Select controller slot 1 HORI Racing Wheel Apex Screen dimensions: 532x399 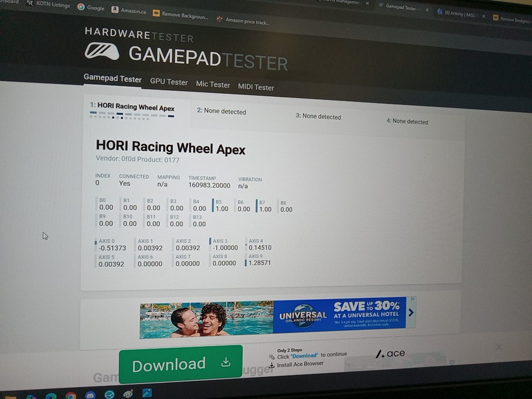point(132,107)
